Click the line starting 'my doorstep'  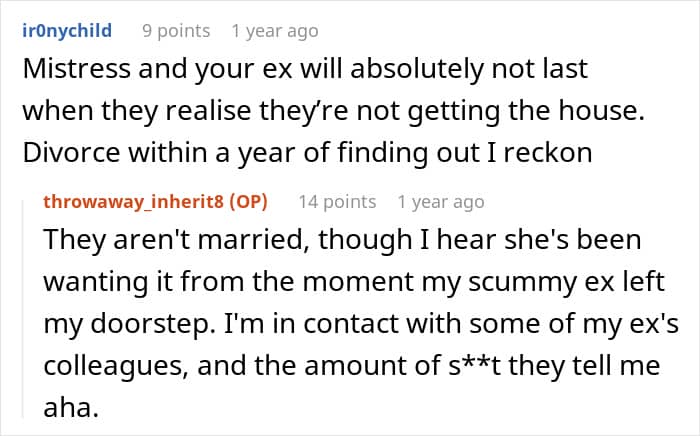click(361, 324)
